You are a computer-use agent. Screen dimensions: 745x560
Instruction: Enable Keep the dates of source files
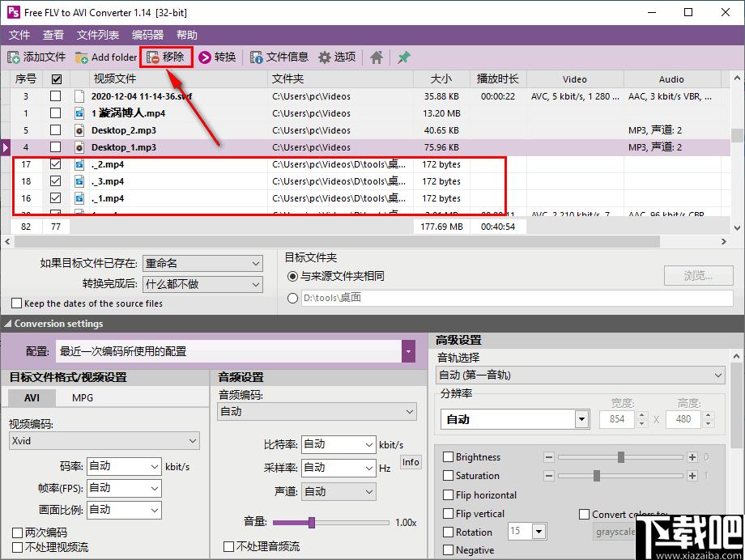17,303
